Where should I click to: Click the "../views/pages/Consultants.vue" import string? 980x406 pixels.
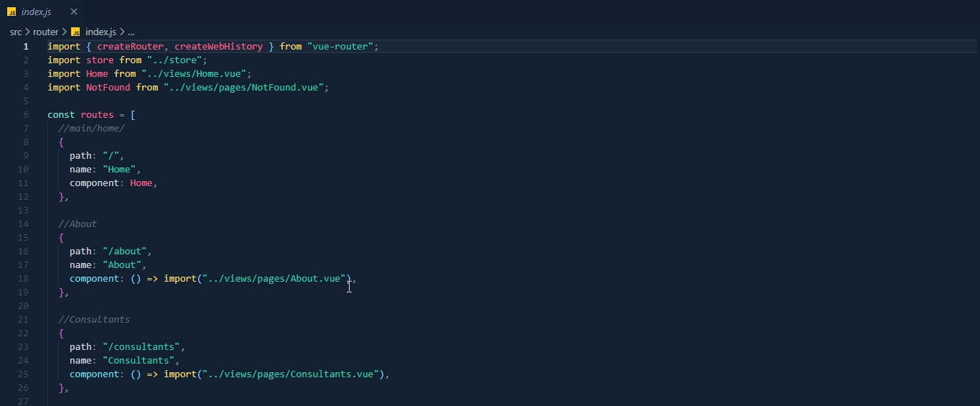coord(291,374)
